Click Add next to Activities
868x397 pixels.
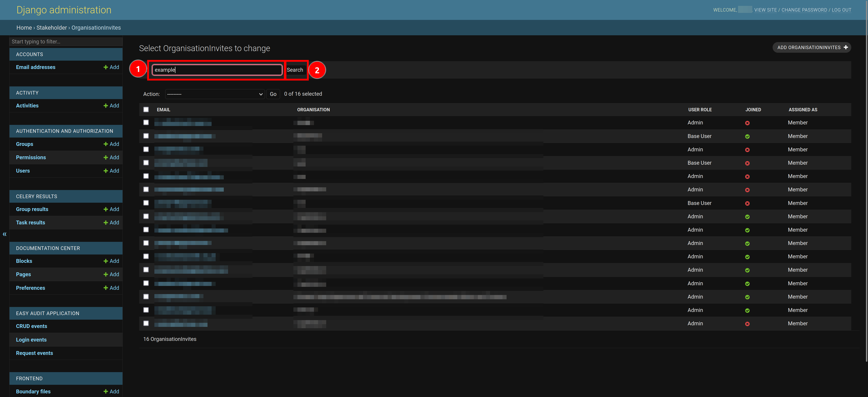pos(111,106)
